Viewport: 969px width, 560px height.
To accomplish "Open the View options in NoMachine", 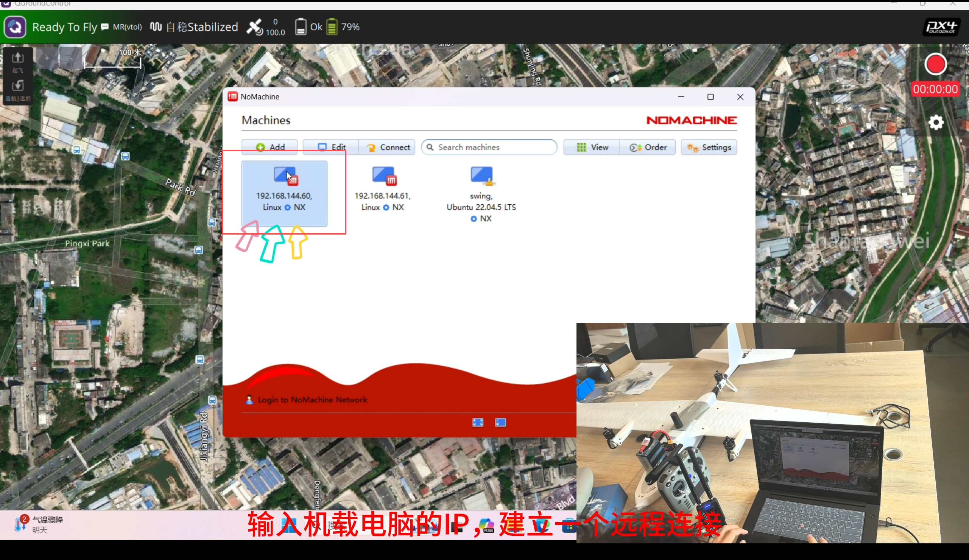I will click(591, 147).
